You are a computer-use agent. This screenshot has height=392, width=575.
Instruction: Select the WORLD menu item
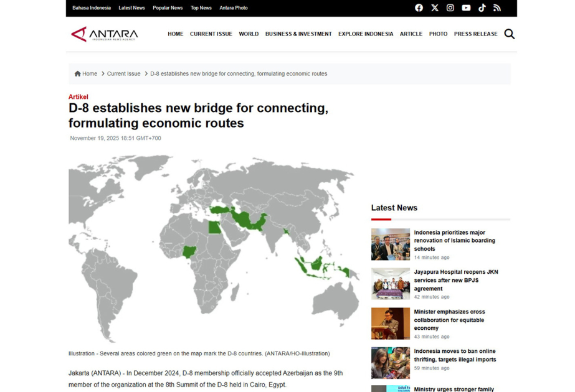(249, 34)
